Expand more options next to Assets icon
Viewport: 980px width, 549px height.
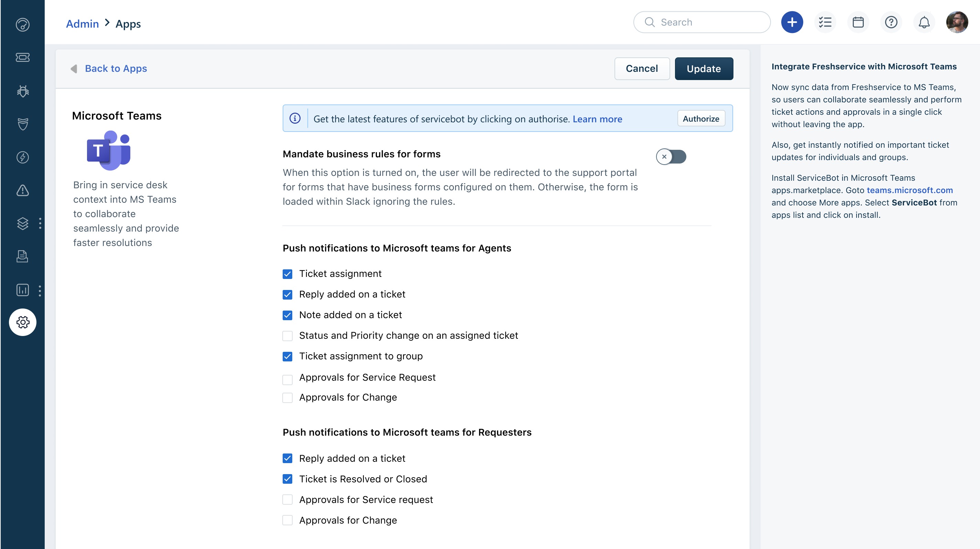click(x=40, y=223)
